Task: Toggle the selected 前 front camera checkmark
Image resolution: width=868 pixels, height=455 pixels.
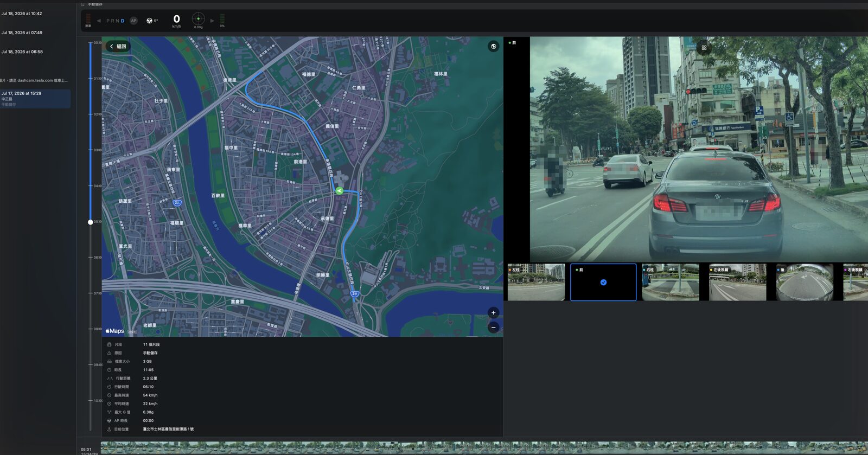Action: coord(603,282)
